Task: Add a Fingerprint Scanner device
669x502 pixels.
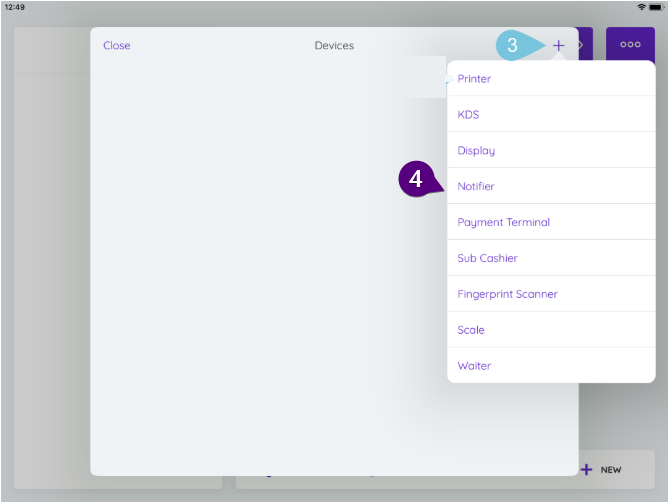Action: (x=507, y=294)
